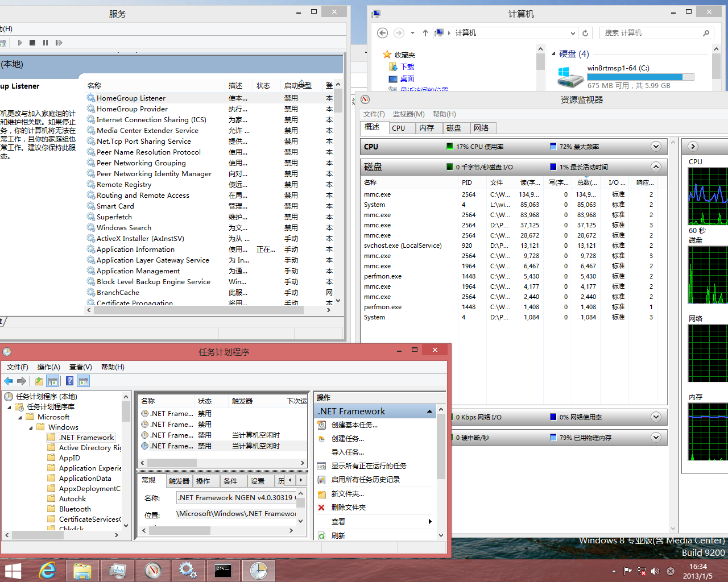Viewport: 728px width, 582px height.
Task: Click New Folder action
Action: (348, 494)
